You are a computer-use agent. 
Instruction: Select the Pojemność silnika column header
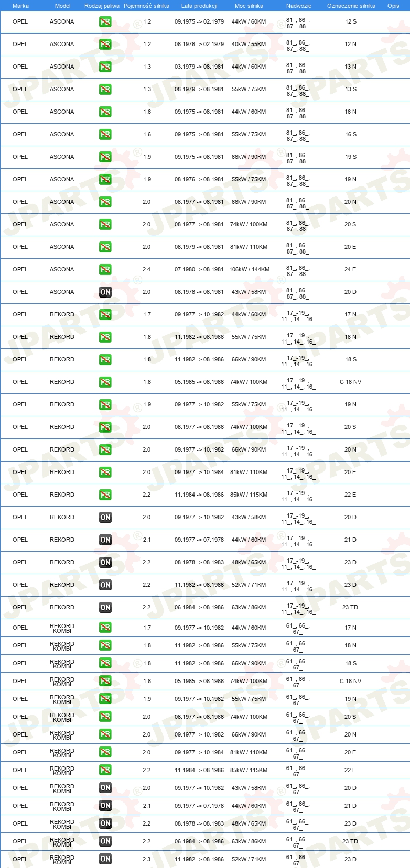(146, 6)
